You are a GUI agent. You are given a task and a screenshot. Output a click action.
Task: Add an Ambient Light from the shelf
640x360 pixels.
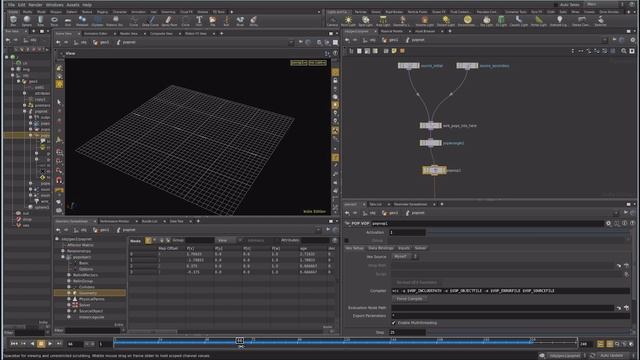(559, 21)
